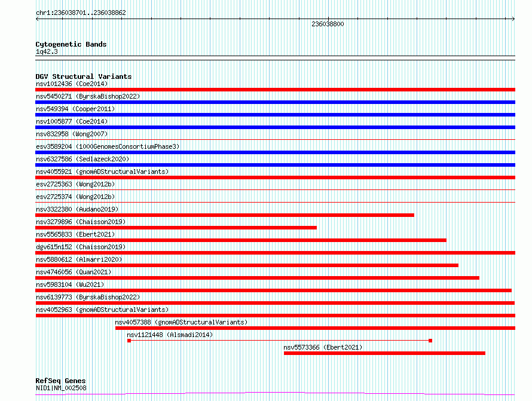Click left end square of nsv1121448 feature
Viewport: 532px width, 401px height.
pyautogui.click(x=129, y=341)
